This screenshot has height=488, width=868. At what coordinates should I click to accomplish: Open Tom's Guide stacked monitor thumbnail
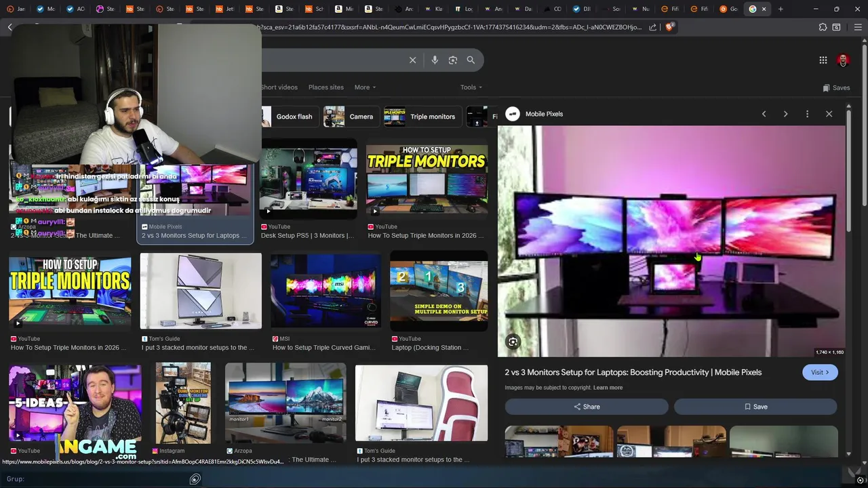pos(201,291)
